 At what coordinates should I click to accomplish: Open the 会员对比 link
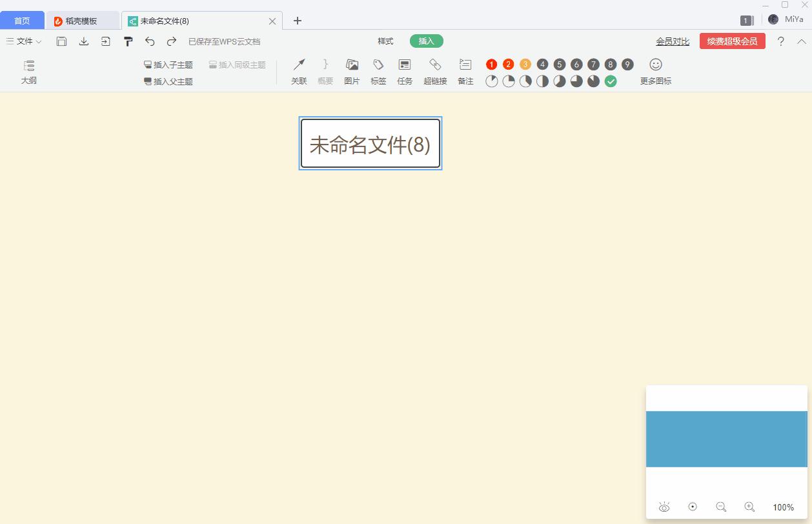tap(672, 40)
